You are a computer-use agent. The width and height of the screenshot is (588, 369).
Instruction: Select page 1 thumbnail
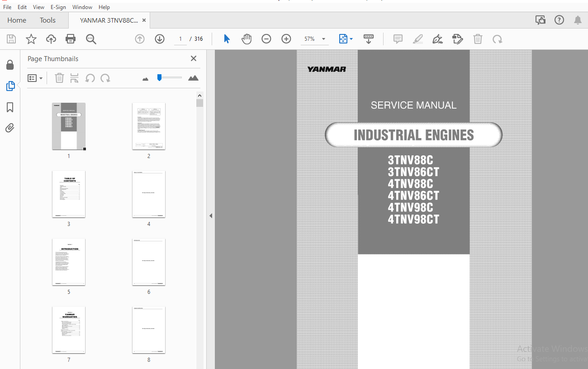point(69,126)
